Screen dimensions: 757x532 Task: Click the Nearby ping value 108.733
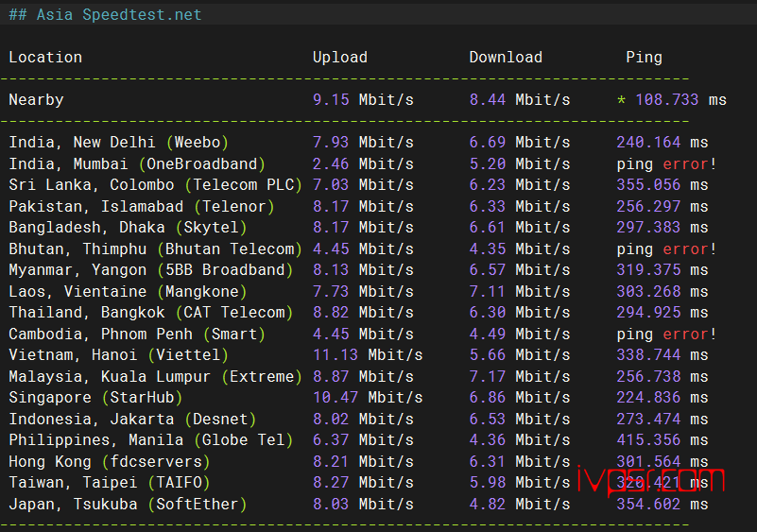click(x=666, y=100)
